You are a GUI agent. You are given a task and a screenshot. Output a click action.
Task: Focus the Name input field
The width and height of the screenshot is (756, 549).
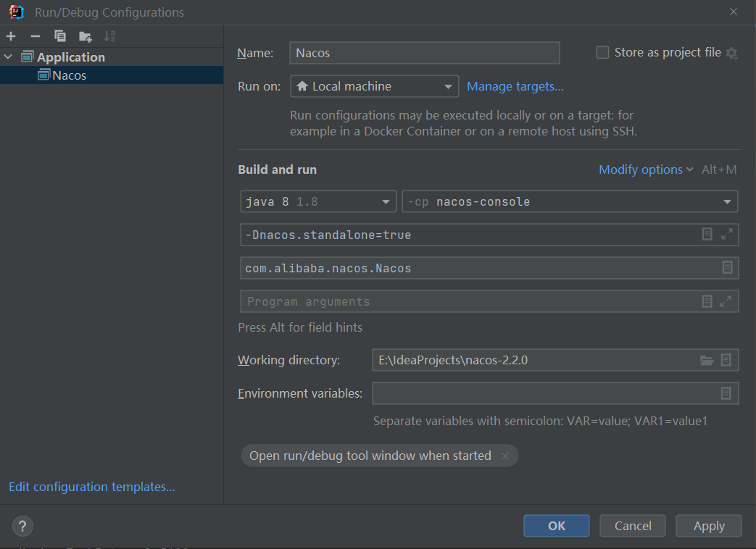424,53
